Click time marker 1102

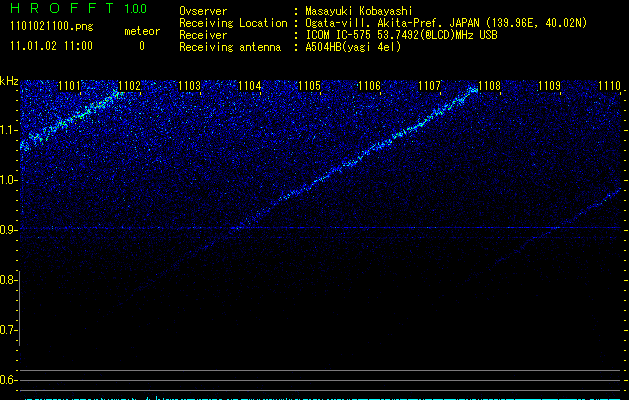click(x=130, y=85)
